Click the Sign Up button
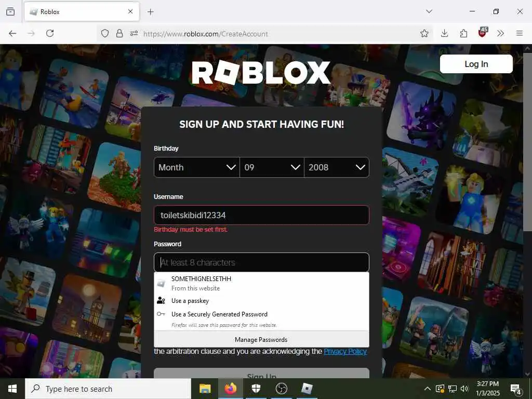Viewport: 532px width, 399px height. (x=261, y=373)
